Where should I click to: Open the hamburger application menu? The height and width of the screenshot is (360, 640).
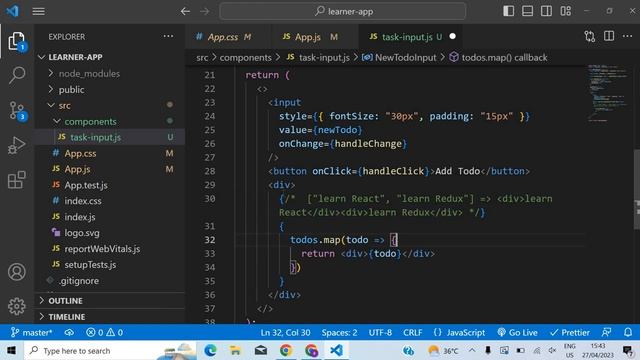point(38,11)
